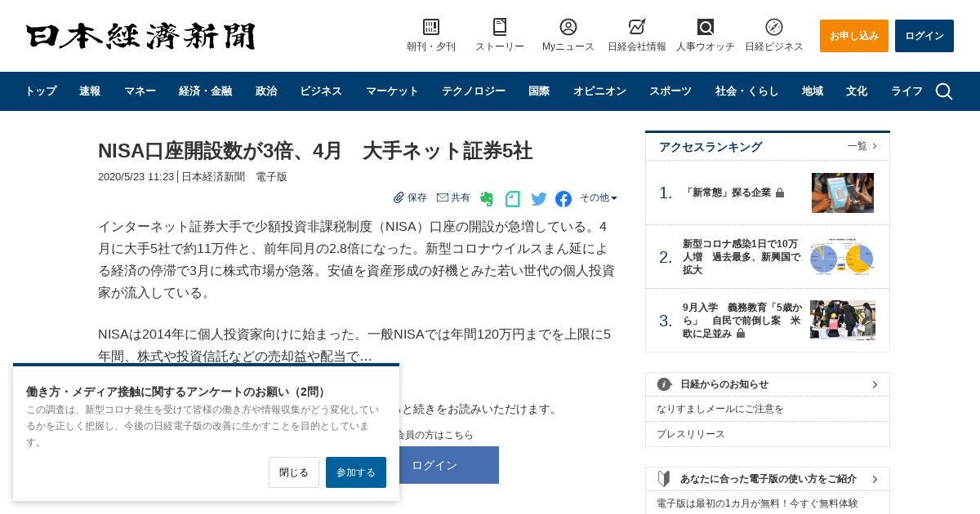Open the テクノロジー navigation item

coord(474,91)
